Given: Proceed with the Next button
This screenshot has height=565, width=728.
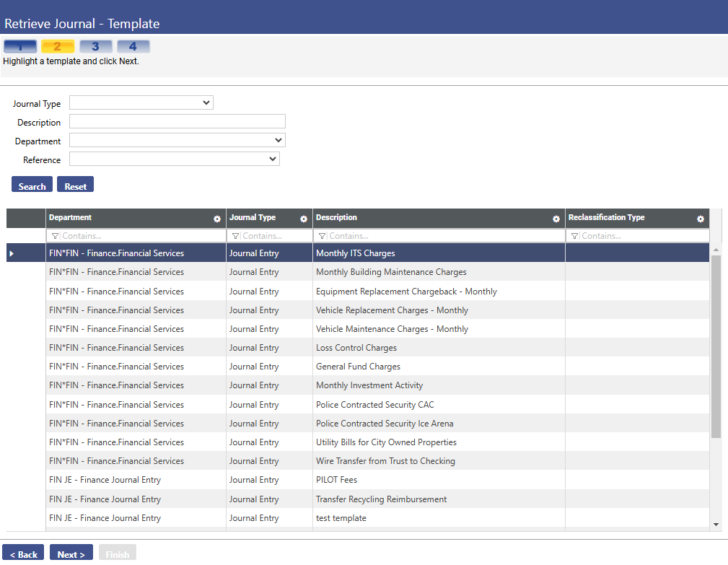Looking at the screenshot, I should tap(71, 553).
